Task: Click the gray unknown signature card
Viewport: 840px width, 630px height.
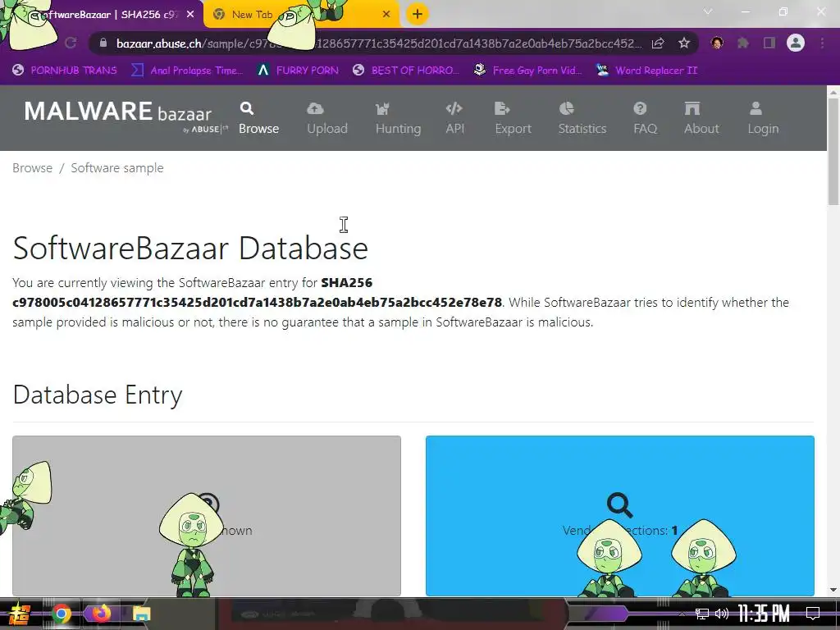Action: tap(207, 515)
